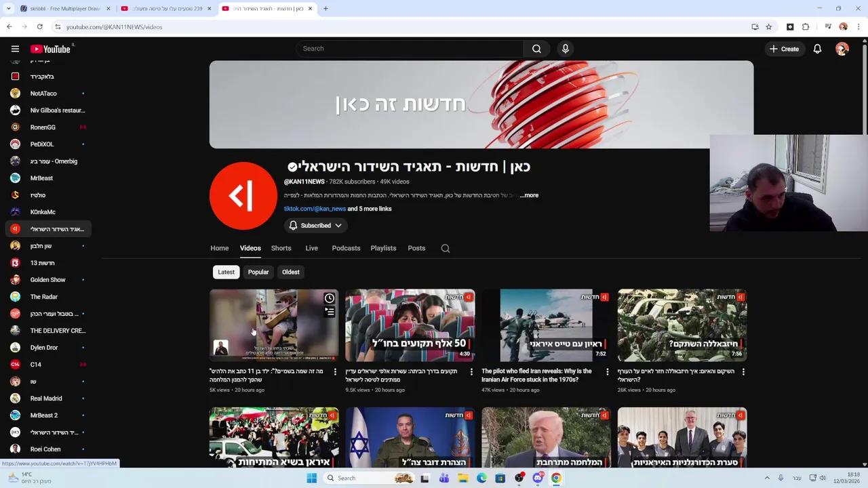Open a new browser tab
868x488 pixels.
click(325, 9)
